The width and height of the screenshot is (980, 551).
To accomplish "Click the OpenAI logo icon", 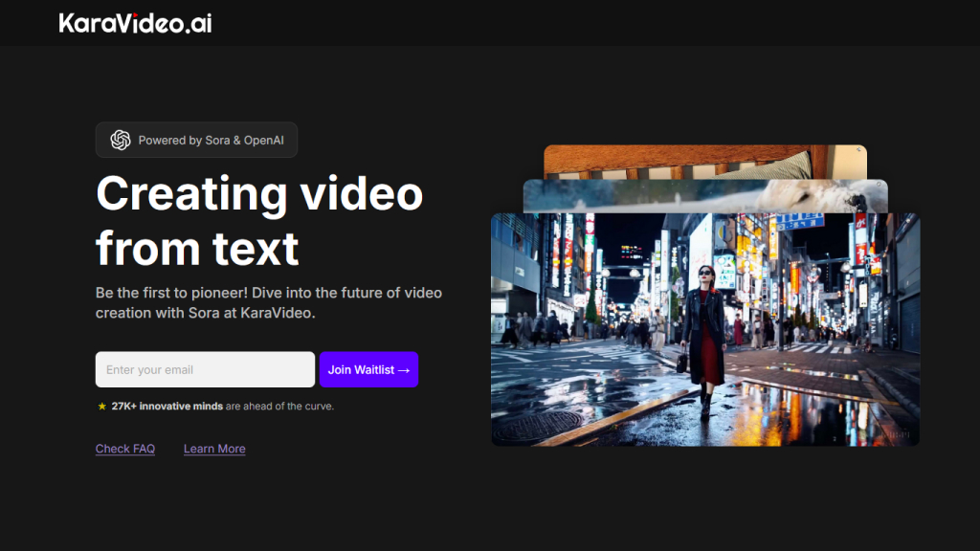I will click(x=121, y=140).
